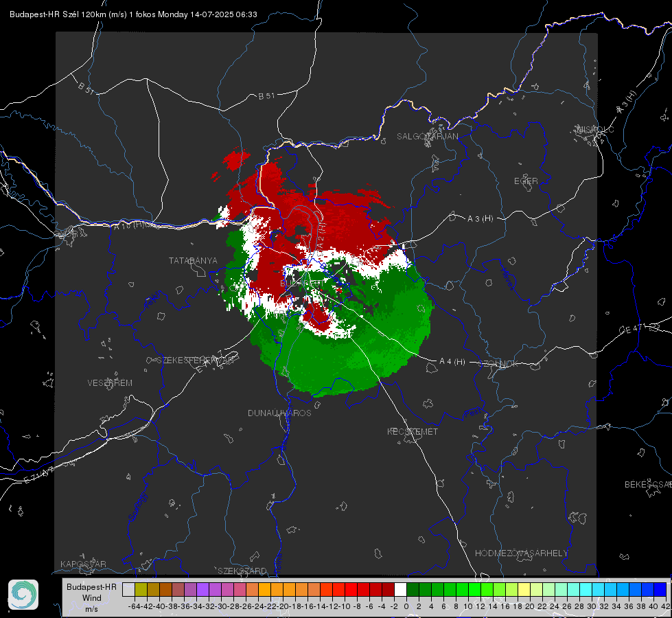
Task: Select the EGER city label
Action: 526,181
